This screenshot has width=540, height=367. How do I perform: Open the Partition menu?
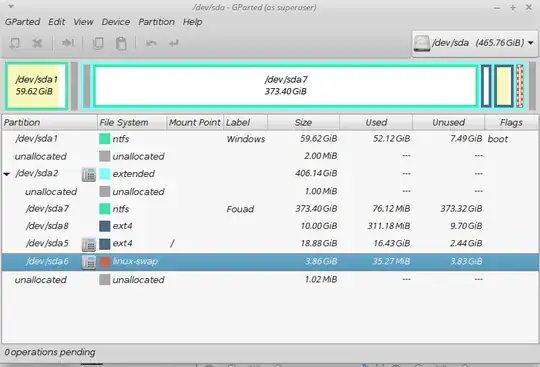(x=156, y=22)
